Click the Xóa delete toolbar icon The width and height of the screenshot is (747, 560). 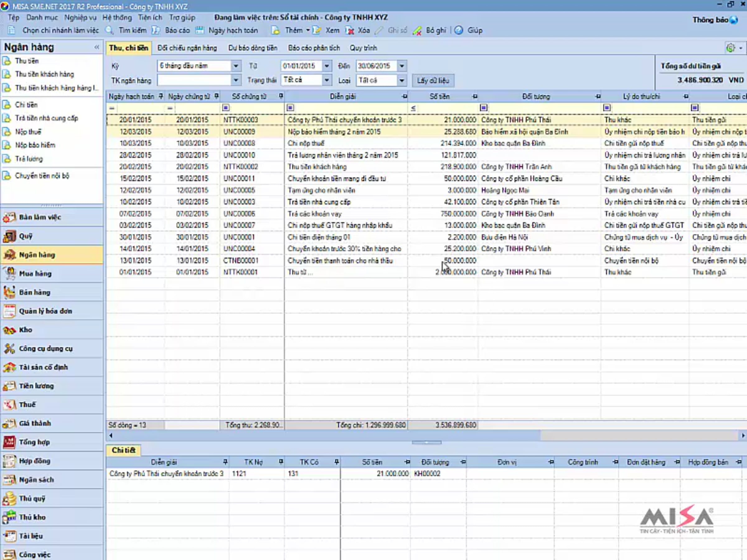pos(350,31)
